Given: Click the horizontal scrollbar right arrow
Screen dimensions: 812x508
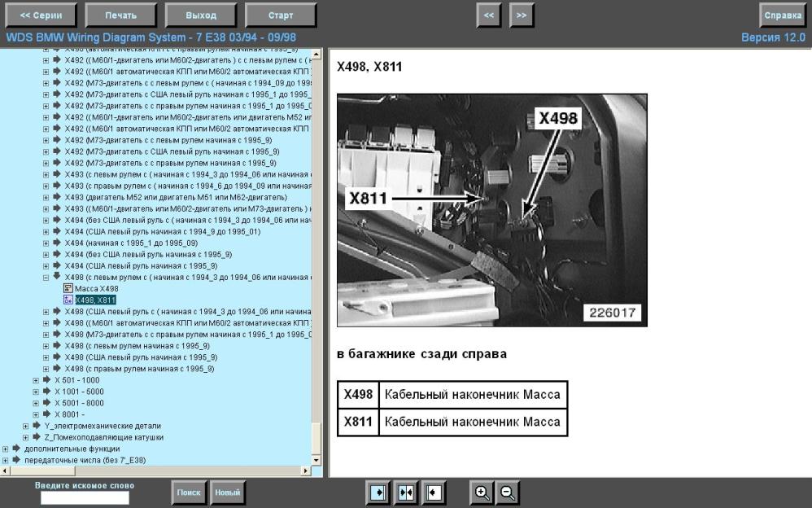Looking at the screenshot, I should (306, 471).
